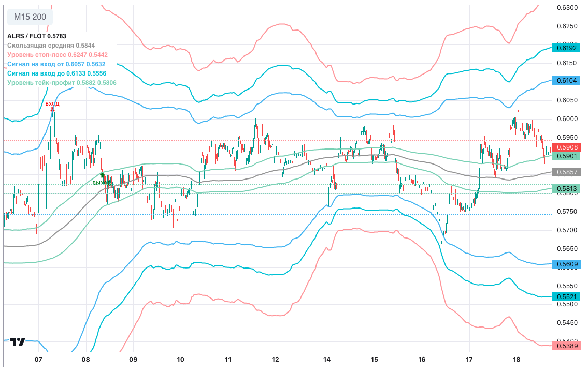Click the 0.5950 price axis tick
The width and height of the screenshot is (588, 372).
(567, 138)
